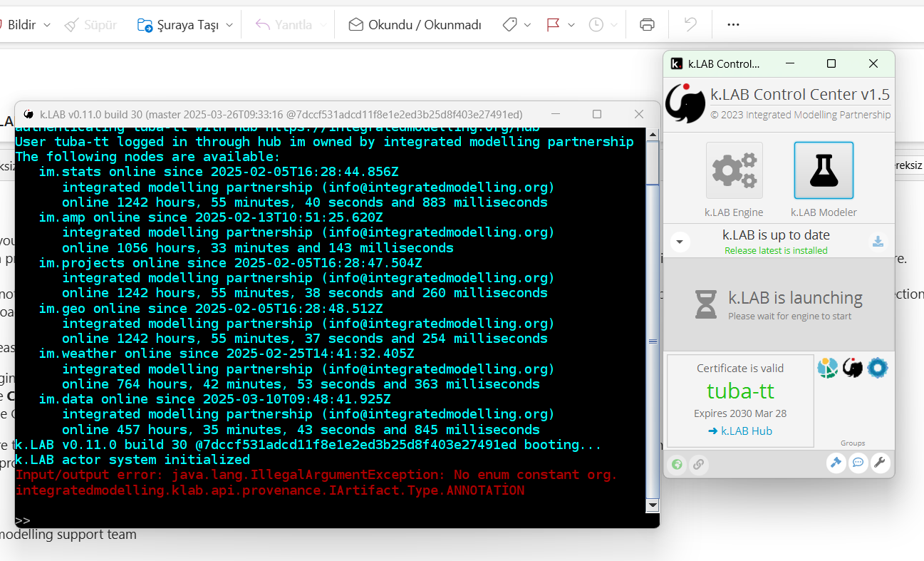Click the hourglass launching icon
924x561 pixels.
click(706, 304)
